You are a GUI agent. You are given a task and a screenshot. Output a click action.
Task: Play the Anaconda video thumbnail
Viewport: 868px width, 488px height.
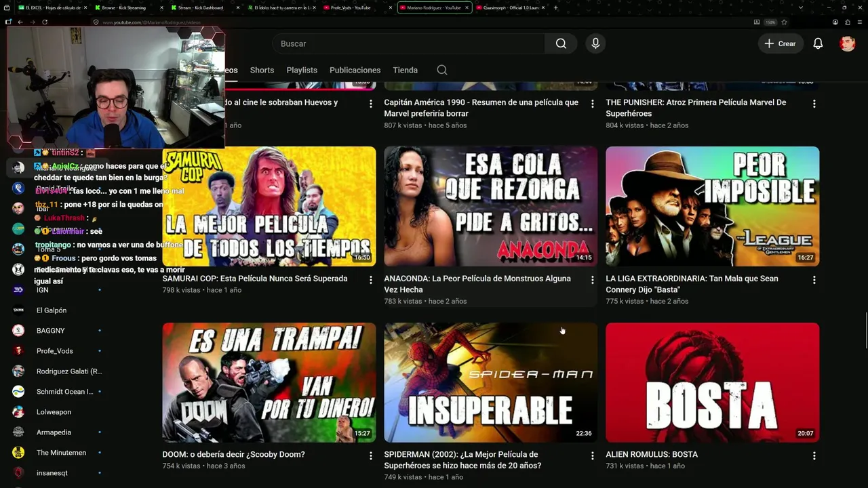coord(491,206)
